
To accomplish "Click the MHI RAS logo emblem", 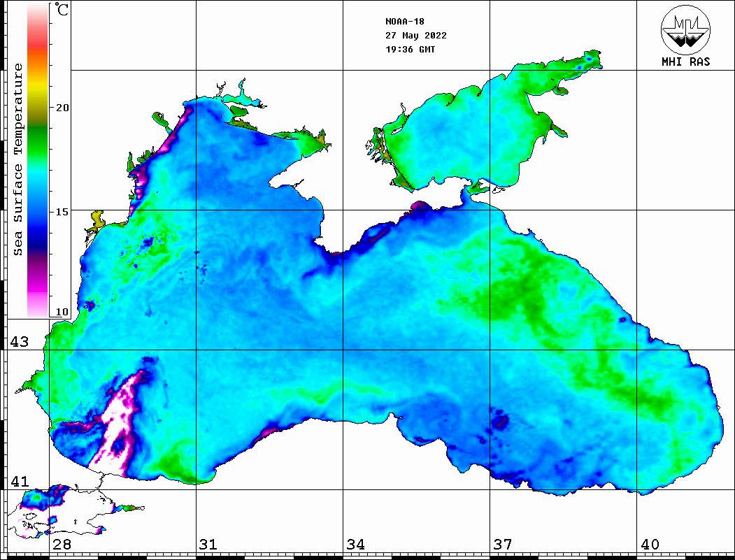I will [685, 29].
